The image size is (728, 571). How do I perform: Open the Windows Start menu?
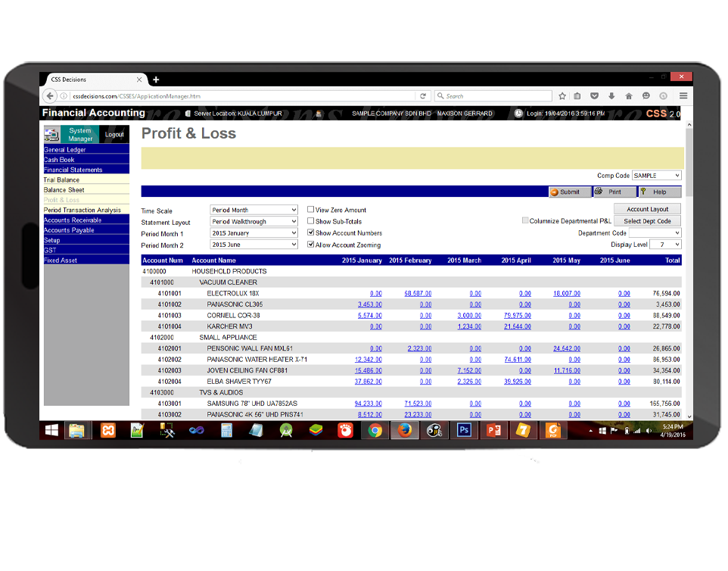[52, 431]
